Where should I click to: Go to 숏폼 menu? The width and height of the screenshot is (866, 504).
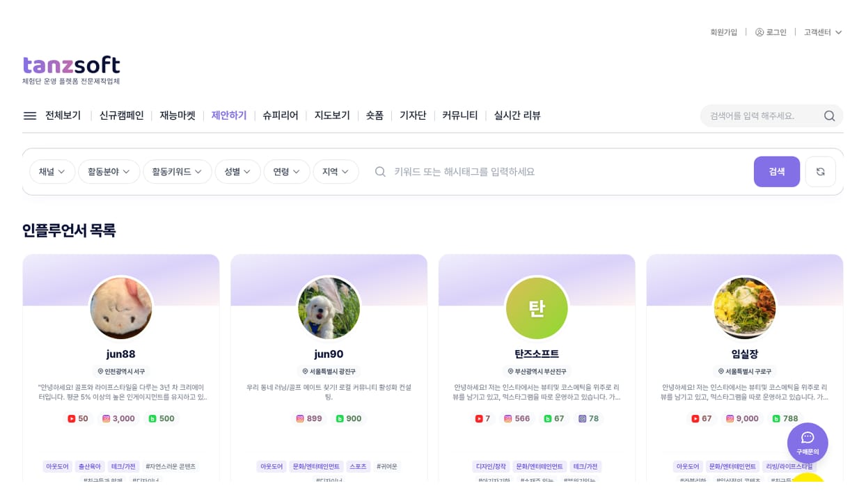click(375, 116)
